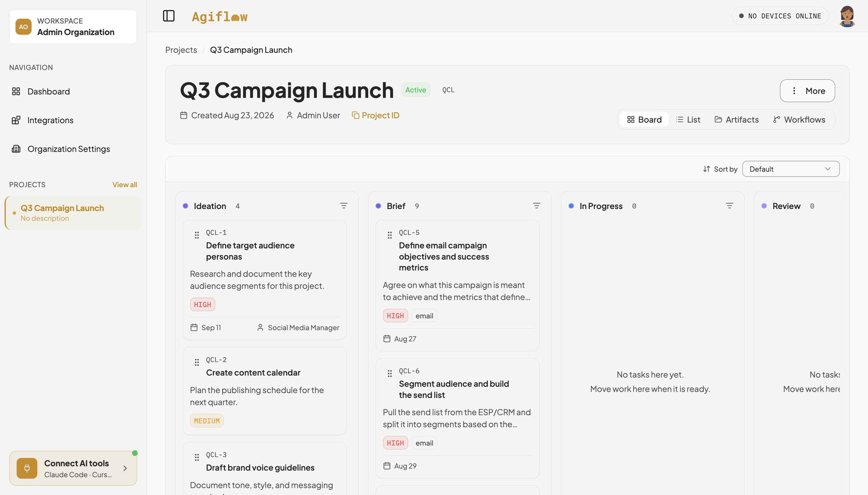
Task: Click the calendar icon by Sep 11
Action: click(x=194, y=327)
